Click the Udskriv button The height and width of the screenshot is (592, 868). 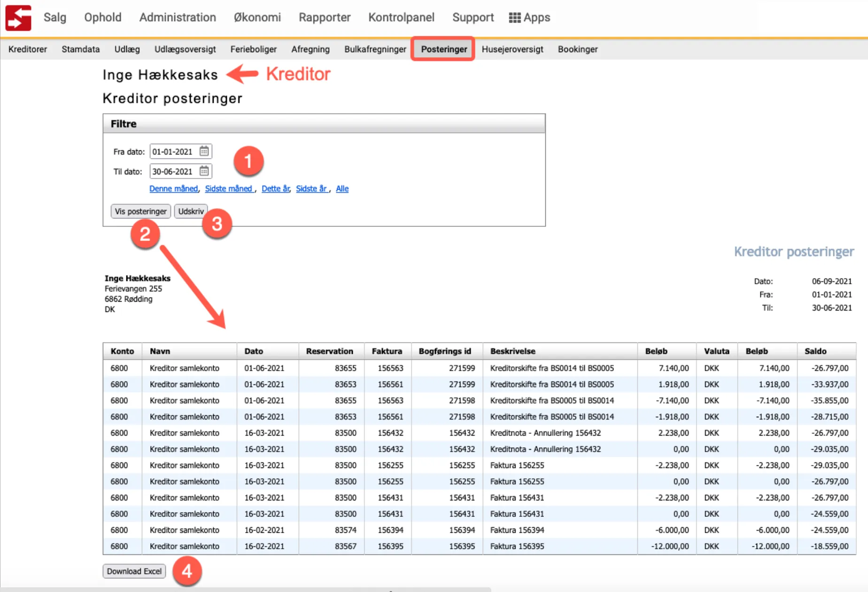191,211
